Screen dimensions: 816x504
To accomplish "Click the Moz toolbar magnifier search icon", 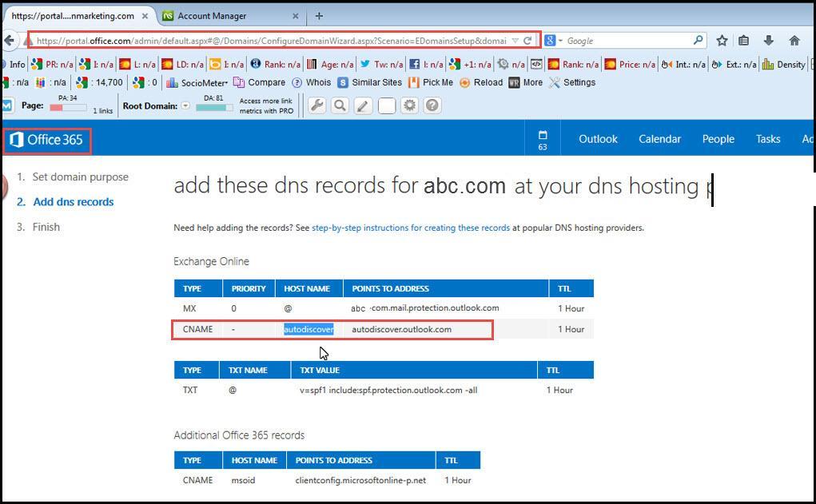I will click(340, 105).
